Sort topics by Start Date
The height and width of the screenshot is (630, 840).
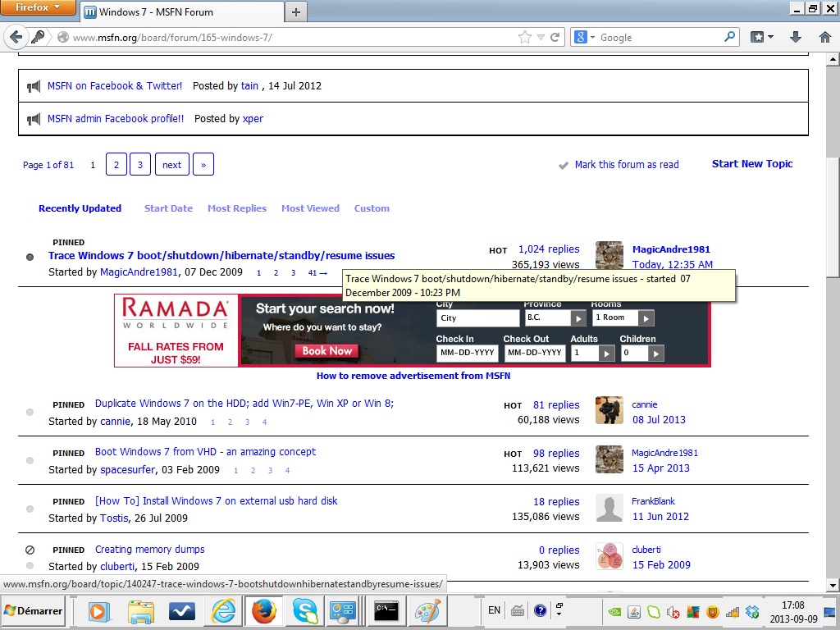[168, 208]
